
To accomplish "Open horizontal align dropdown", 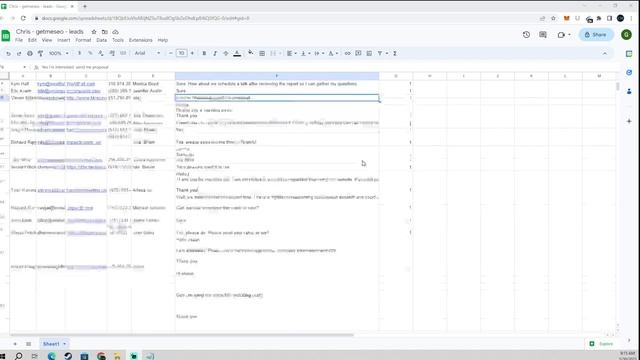I will [x=291, y=53].
